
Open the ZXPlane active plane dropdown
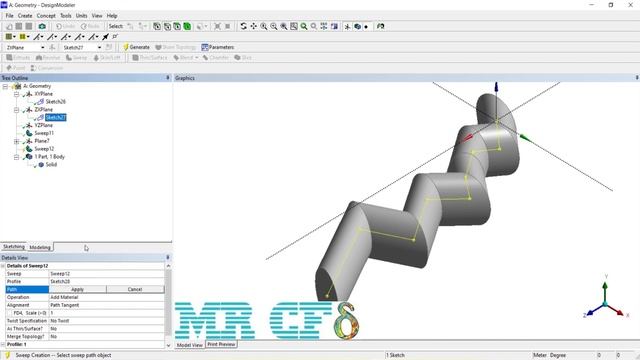(x=42, y=48)
